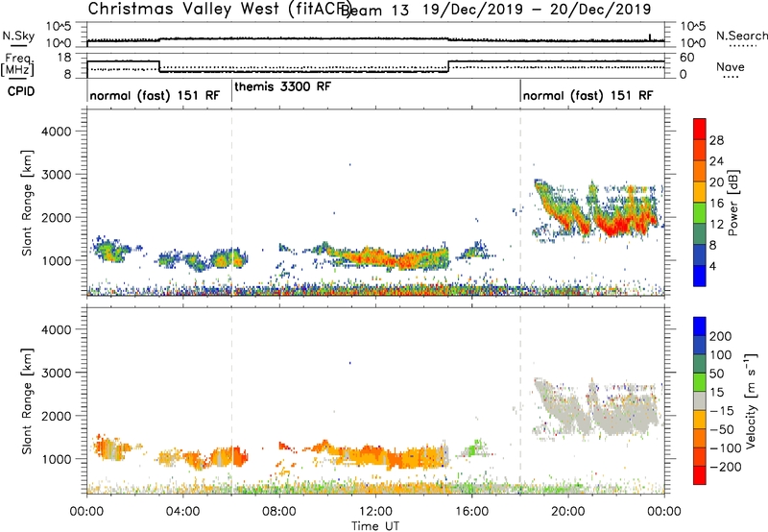Click the 'themis 3300 RF' label
Screen dimensions: 768x532
click(x=282, y=86)
